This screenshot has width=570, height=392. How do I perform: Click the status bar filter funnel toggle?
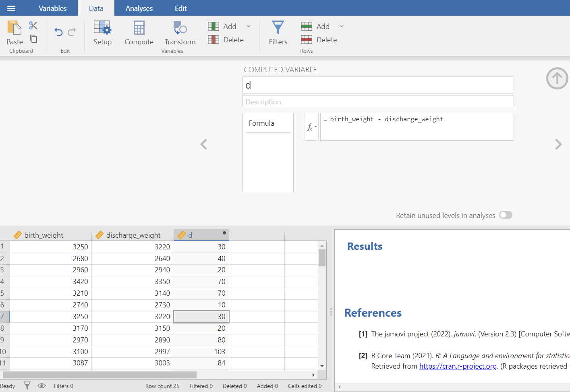[27, 386]
